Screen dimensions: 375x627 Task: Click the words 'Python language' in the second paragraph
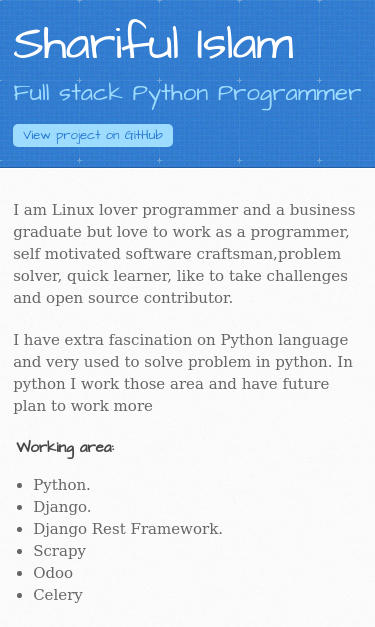[x=284, y=341]
